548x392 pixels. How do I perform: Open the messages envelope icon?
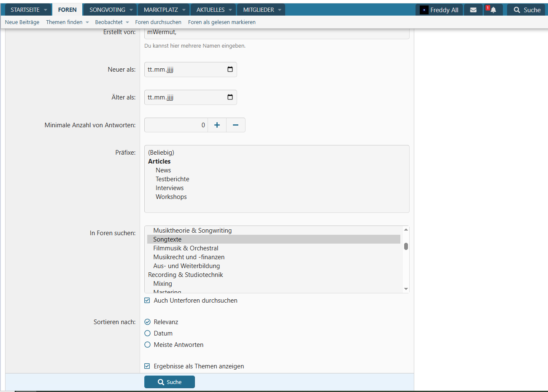(473, 10)
